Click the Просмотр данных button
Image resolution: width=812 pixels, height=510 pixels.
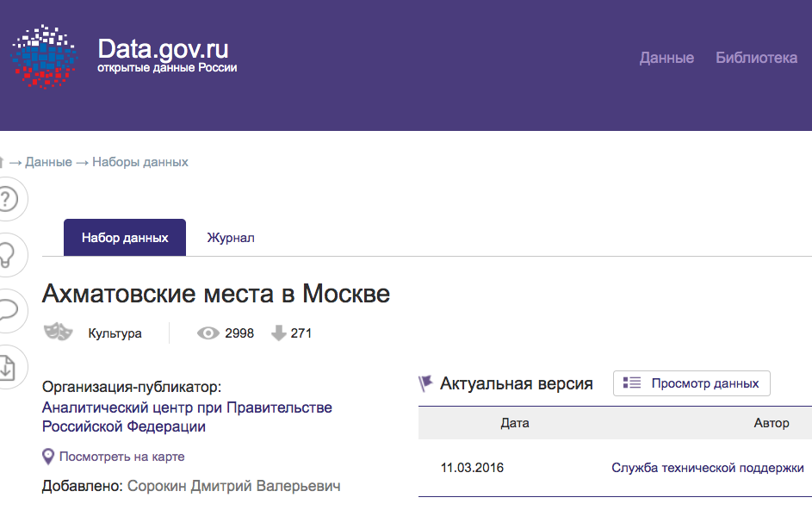coord(691,383)
